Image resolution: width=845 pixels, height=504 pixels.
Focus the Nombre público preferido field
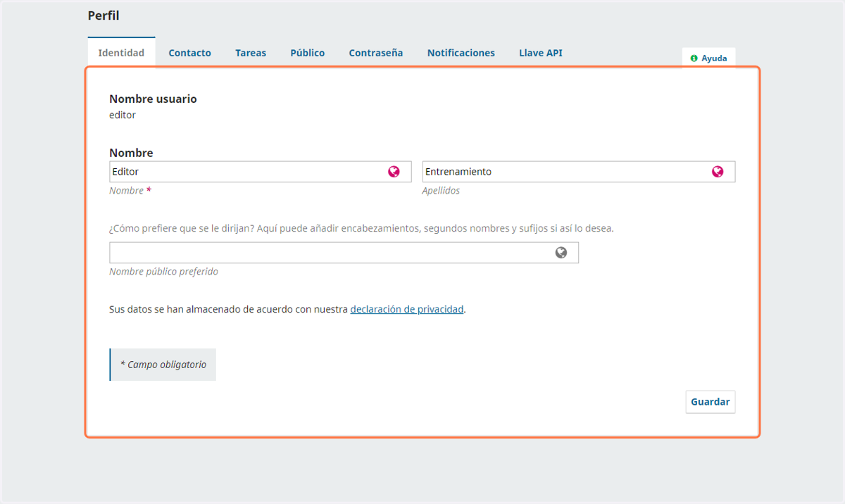[344, 253]
